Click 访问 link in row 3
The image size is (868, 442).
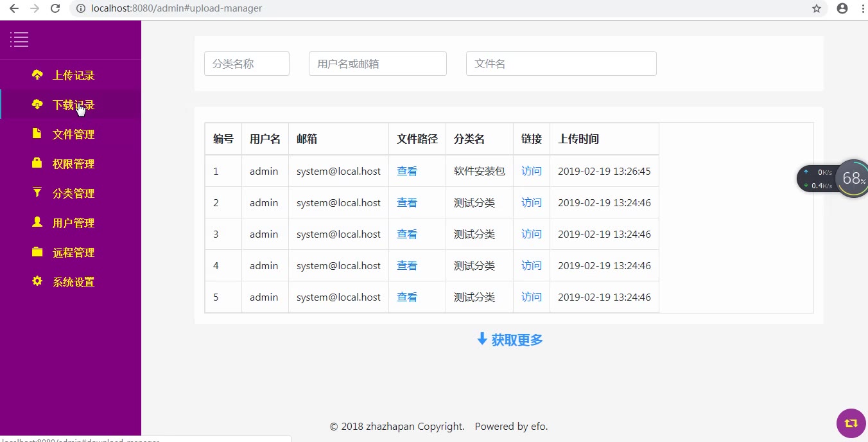532,234
